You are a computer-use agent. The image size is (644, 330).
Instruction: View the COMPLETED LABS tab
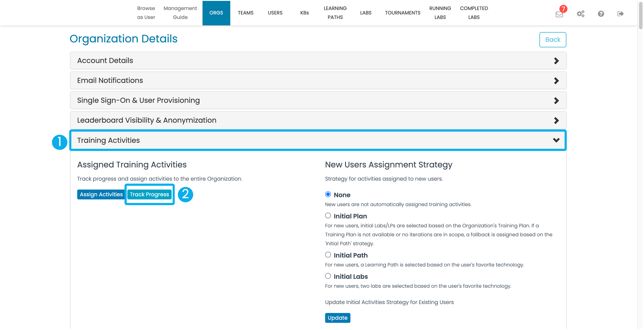(474, 13)
